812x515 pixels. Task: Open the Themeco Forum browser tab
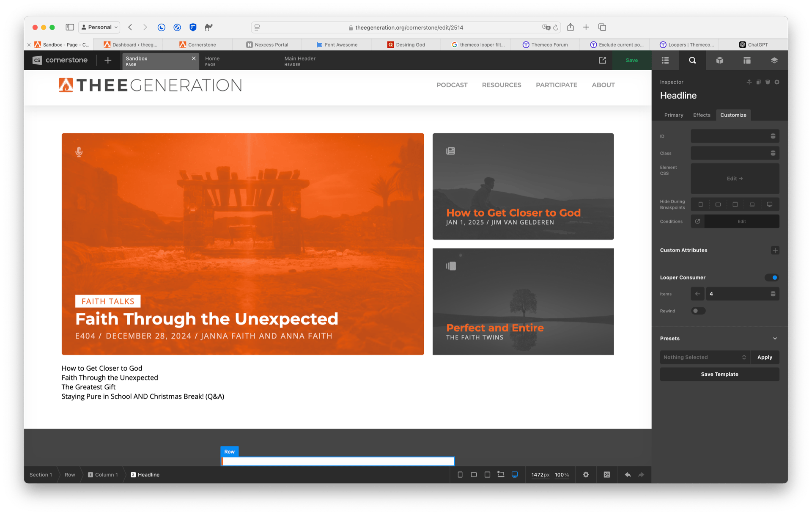(545, 44)
